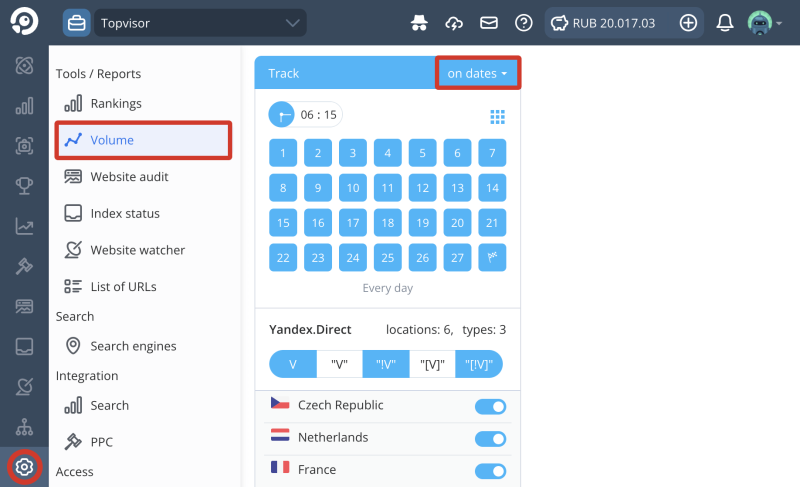Expand the Topvisor project dropdown
This screenshot has height=487, width=800.
[x=201, y=23]
